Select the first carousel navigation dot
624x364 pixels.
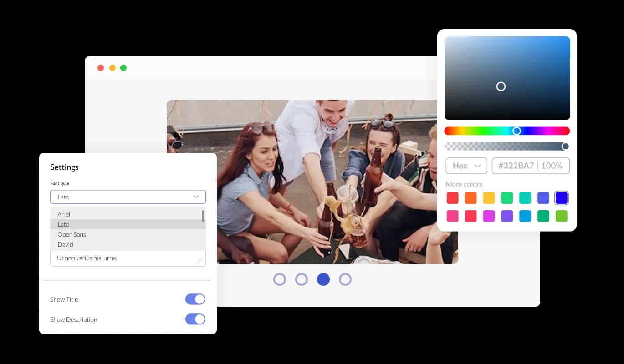coord(280,279)
